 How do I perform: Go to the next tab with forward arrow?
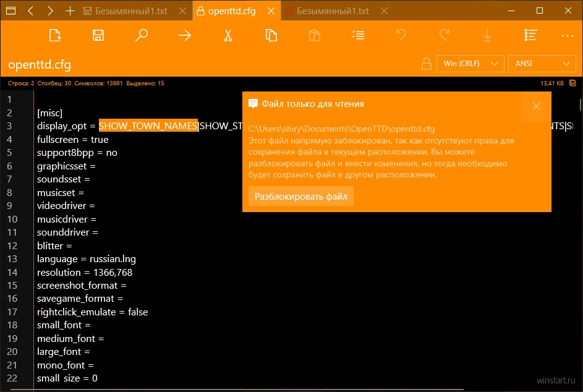click(50, 11)
